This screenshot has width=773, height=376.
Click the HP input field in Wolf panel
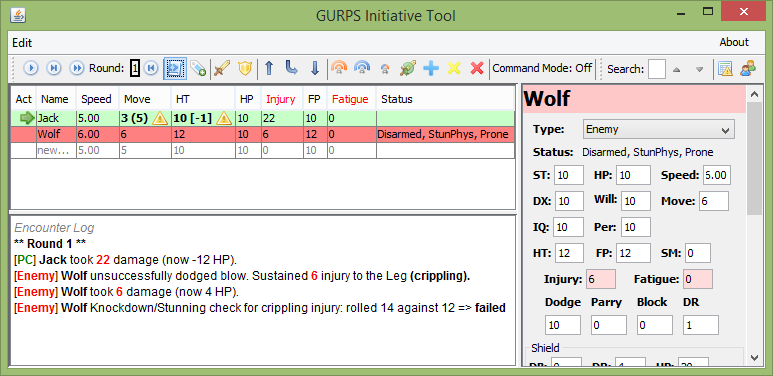[x=634, y=175]
